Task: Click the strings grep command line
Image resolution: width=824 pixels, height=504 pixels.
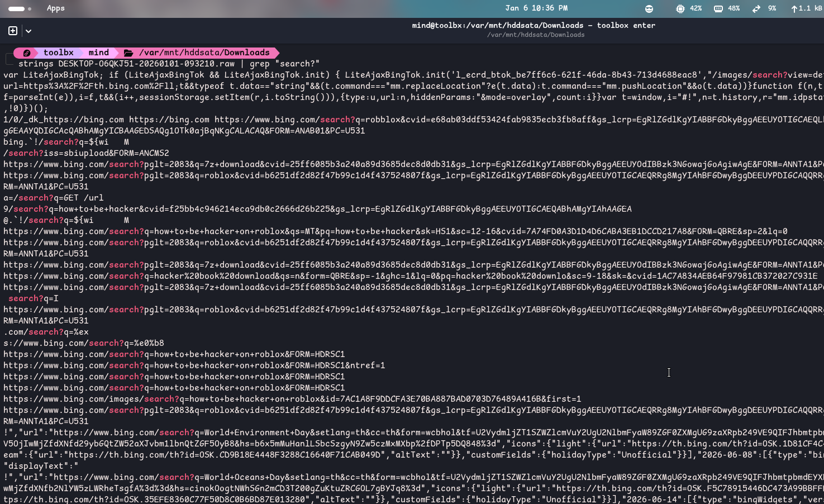Action: 169,64
